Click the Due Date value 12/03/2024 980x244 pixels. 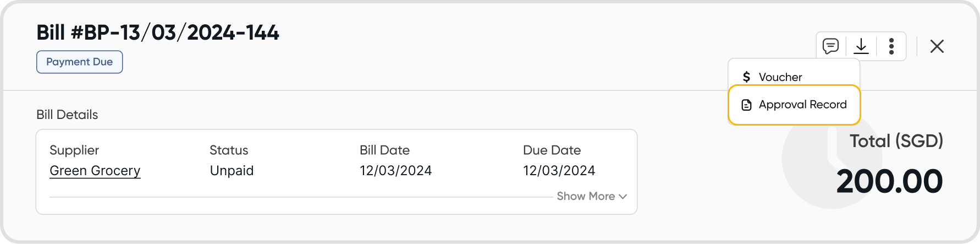pos(559,171)
